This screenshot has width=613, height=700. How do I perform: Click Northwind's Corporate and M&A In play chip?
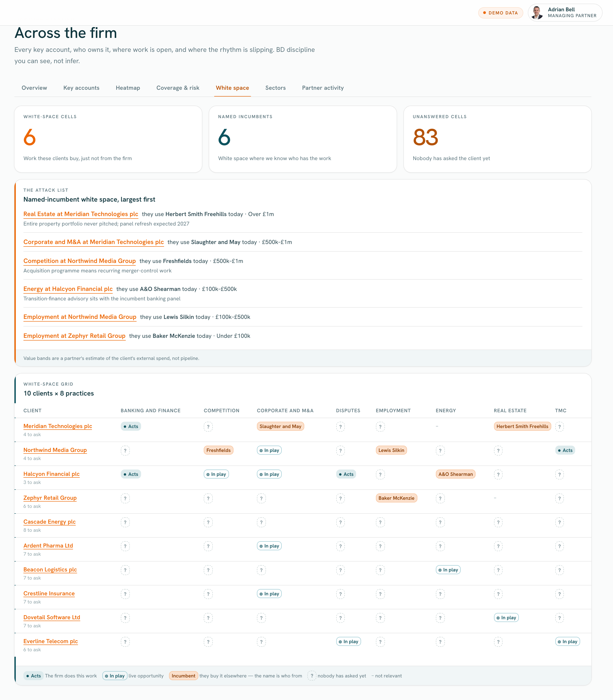click(x=269, y=450)
